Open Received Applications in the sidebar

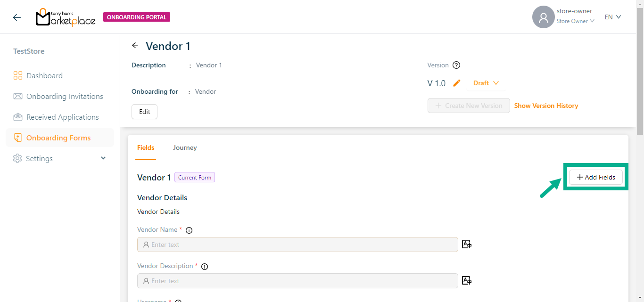pyautogui.click(x=62, y=117)
